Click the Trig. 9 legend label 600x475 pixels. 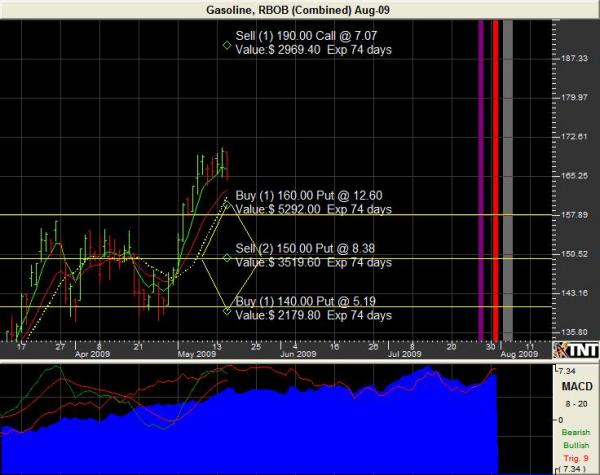tap(573, 456)
